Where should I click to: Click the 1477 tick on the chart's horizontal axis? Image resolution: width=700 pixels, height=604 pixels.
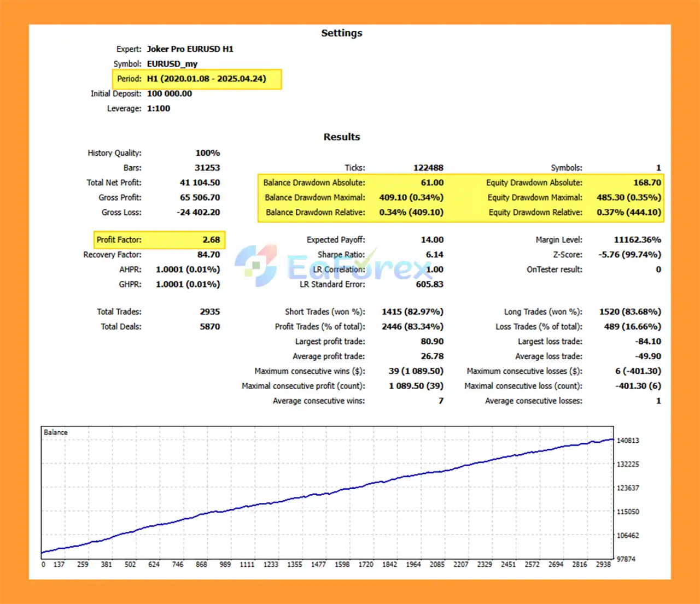coord(318,564)
